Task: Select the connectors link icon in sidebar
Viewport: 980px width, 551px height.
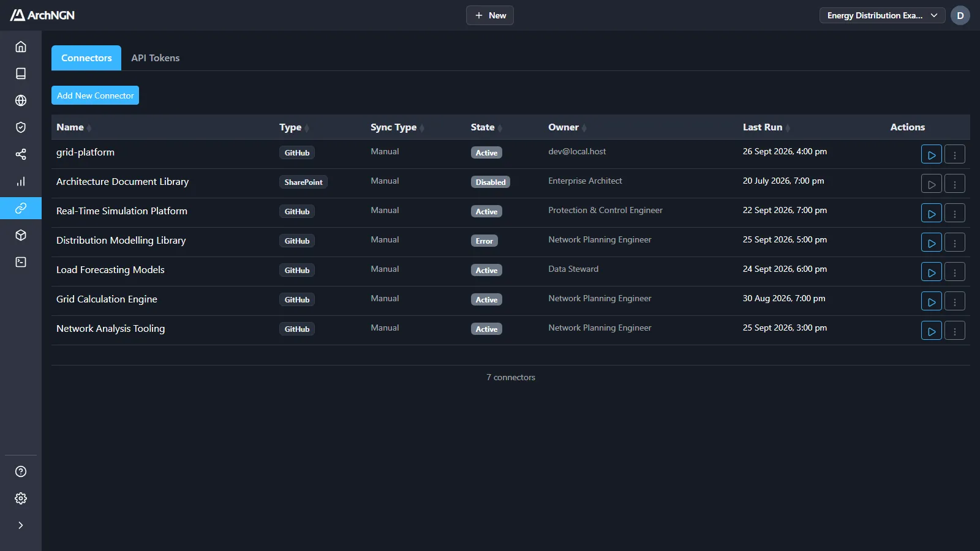Action: (x=21, y=208)
